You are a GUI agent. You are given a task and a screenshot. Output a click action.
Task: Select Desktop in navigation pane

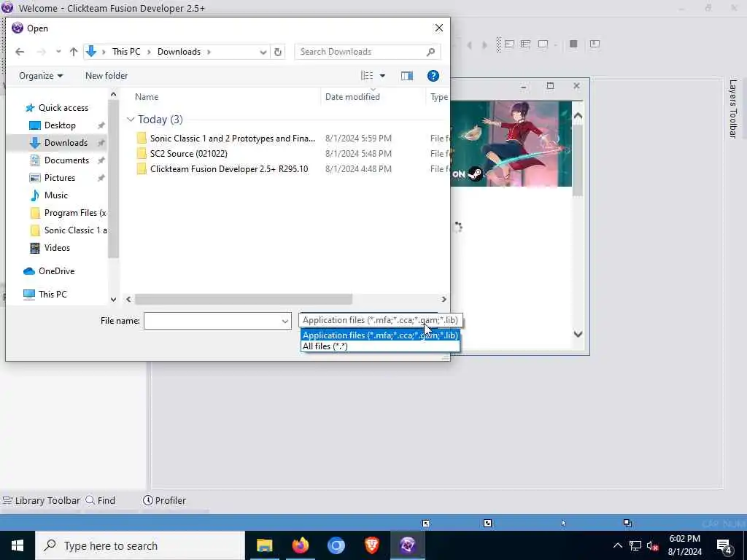60,125
